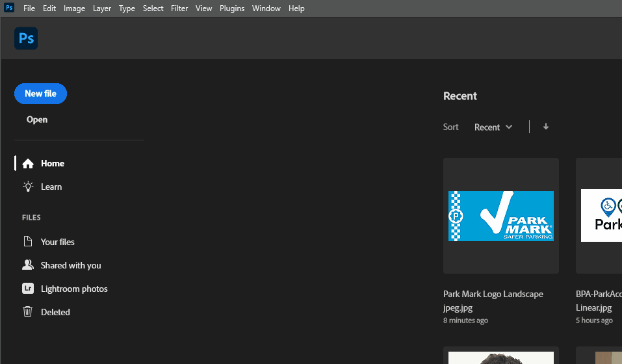Go to the Learn section label
Viewport: 622px width, 364px height.
coord(51,187)
